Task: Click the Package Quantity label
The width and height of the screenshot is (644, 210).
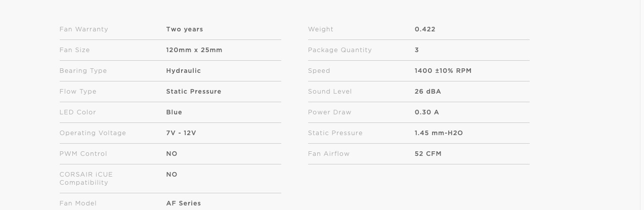Action: click(x=340, y=50)
